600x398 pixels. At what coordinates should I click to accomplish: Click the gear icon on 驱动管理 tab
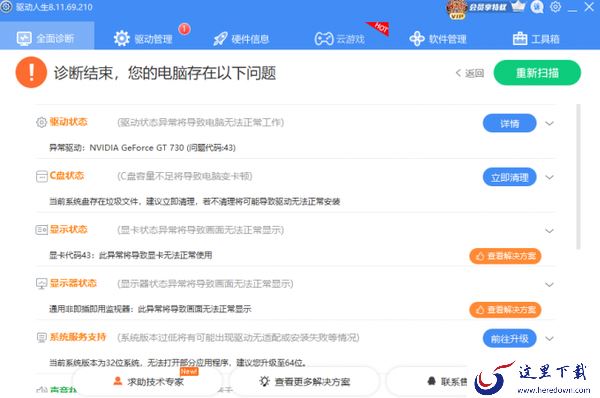click(x=122, y=38)
